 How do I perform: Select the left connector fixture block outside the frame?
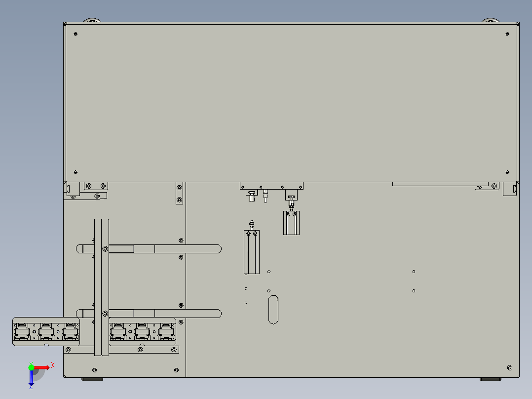[46, 332]
